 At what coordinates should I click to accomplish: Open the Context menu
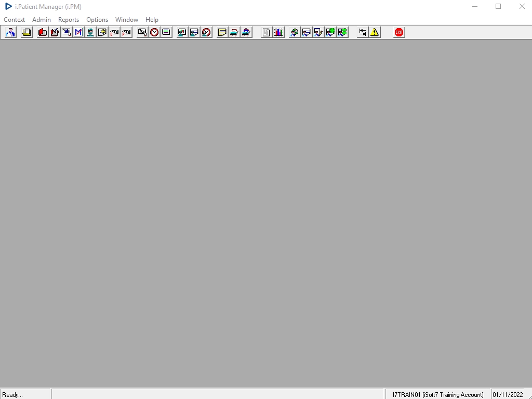tap(14, 20)
